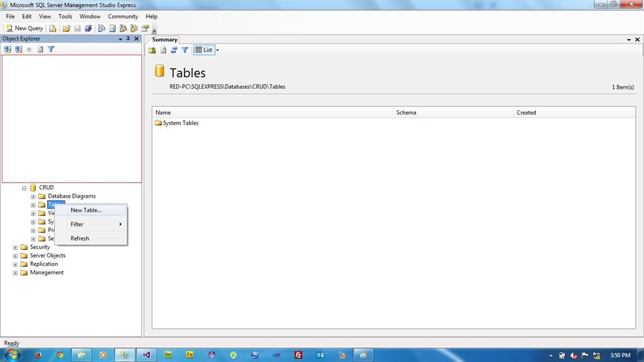Image resolution: width=644 pixels, height=362 pixels.
Task: Select the Database Diagrams tree item
Action: 72,196
